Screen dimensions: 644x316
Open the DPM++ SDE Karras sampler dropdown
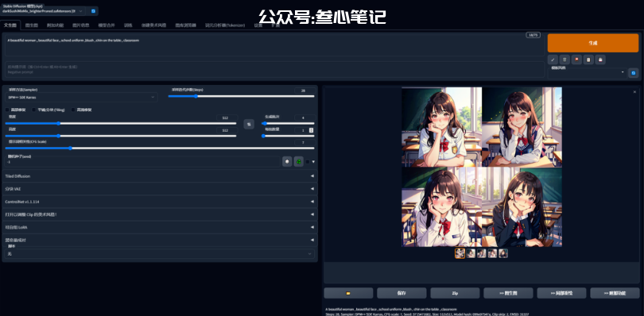click(81, 98)
